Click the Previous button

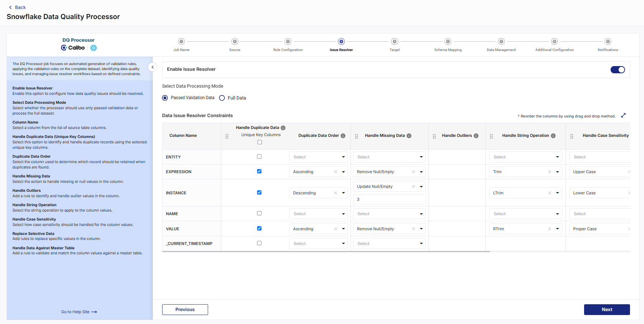185,310
